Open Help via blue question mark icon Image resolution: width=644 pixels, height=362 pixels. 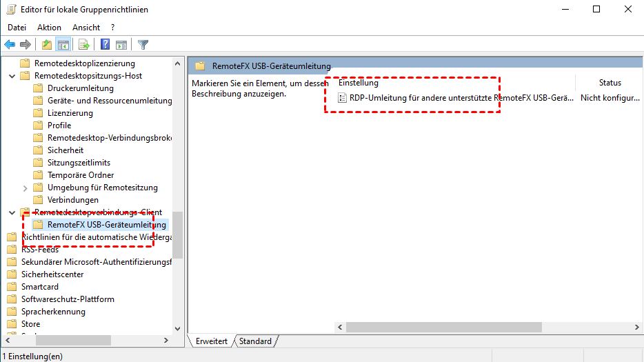[105, 44]
